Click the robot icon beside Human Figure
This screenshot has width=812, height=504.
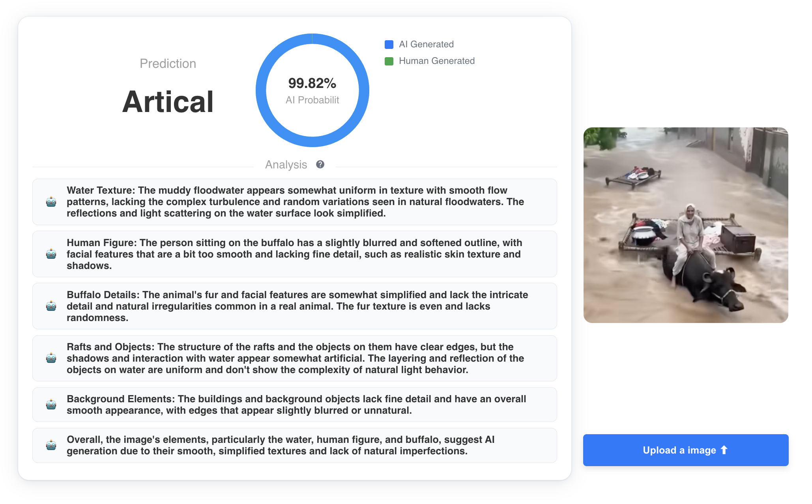(51, 254)
